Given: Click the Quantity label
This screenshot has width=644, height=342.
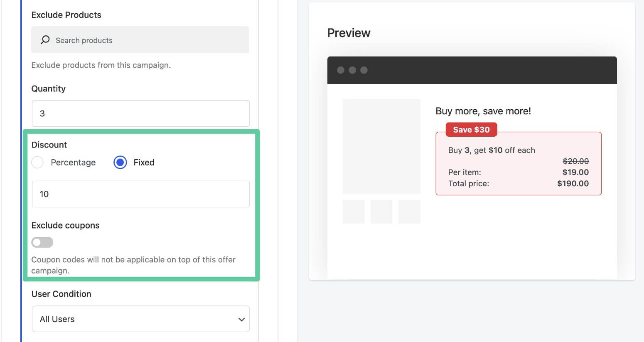Looking at the screenshot, I should point(48,89).
